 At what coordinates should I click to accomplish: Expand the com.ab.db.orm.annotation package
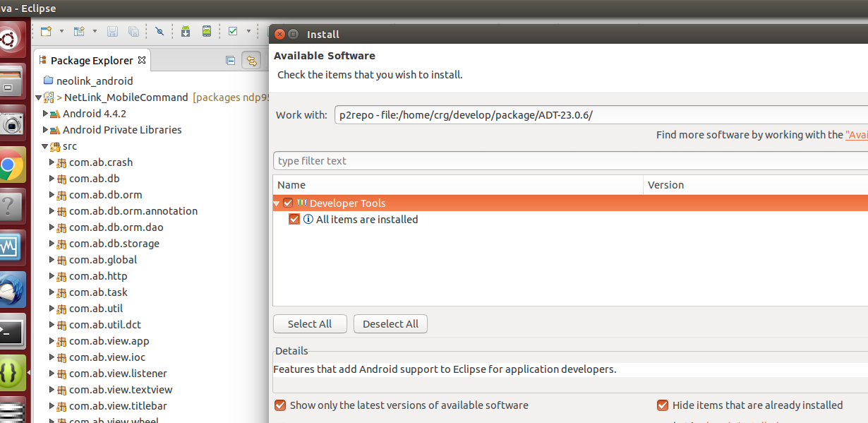(x=52, y=211)
